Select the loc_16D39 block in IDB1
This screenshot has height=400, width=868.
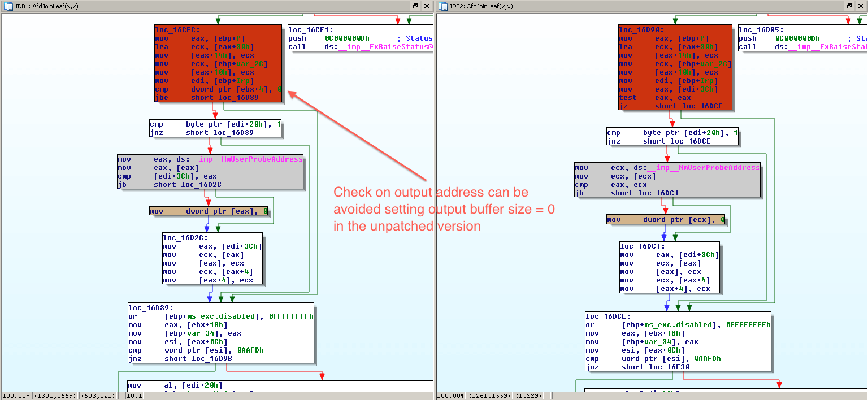[220, 333]
